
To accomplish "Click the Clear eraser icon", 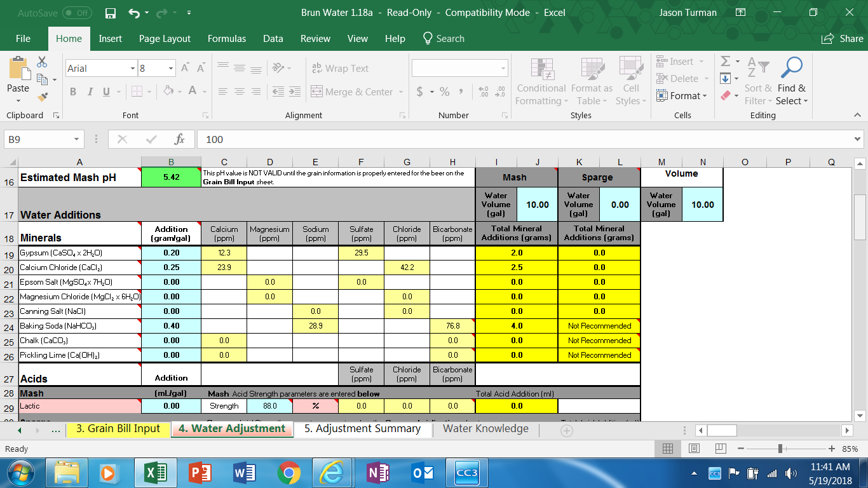I will [x=725, y=96].
